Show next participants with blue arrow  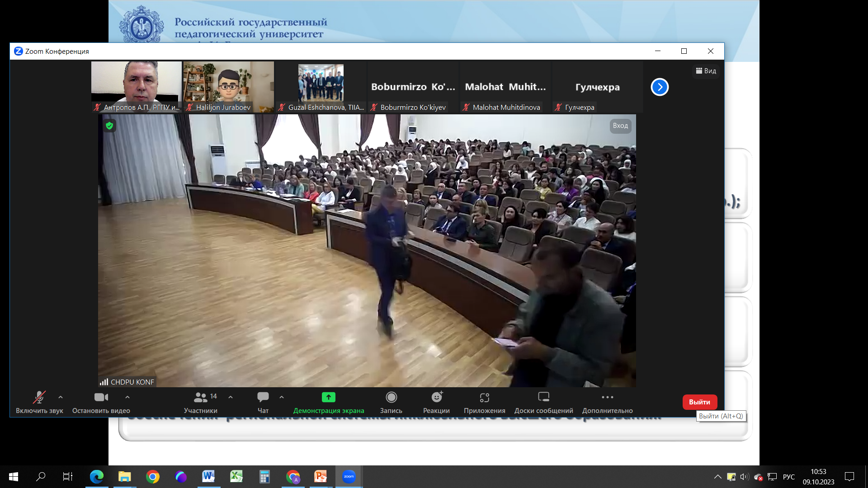click(660, 87)
